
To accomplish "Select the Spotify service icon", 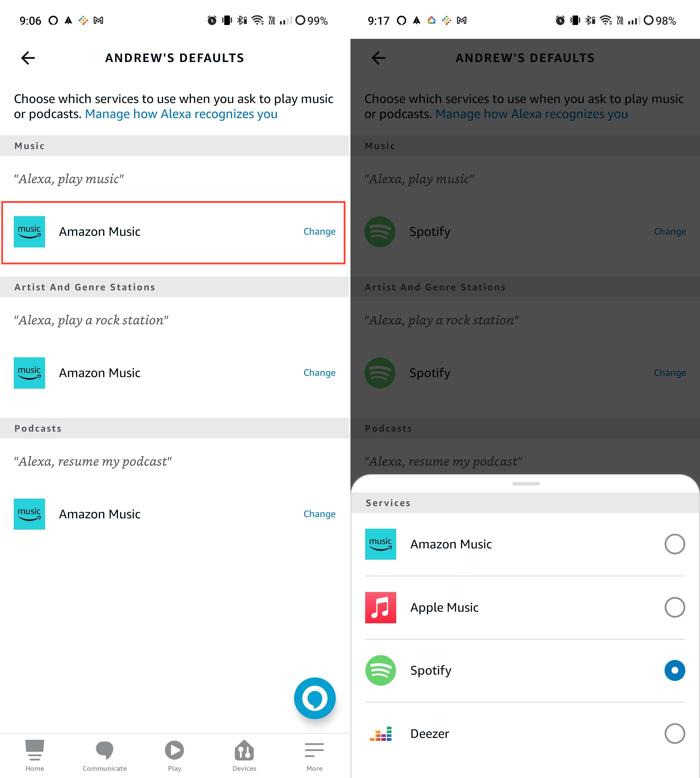I will click(x=381, y=670).
